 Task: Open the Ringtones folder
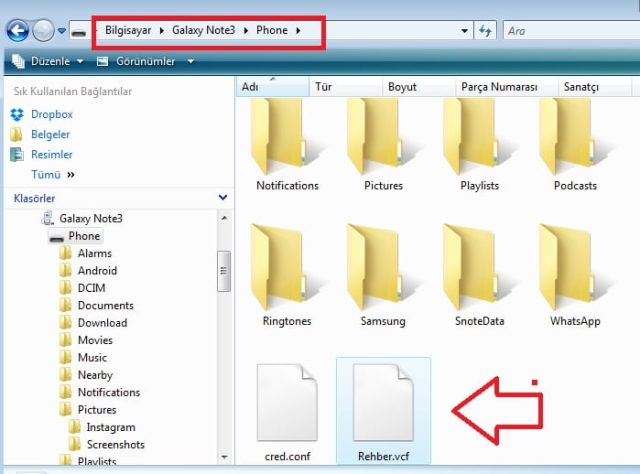coord(287,267)
